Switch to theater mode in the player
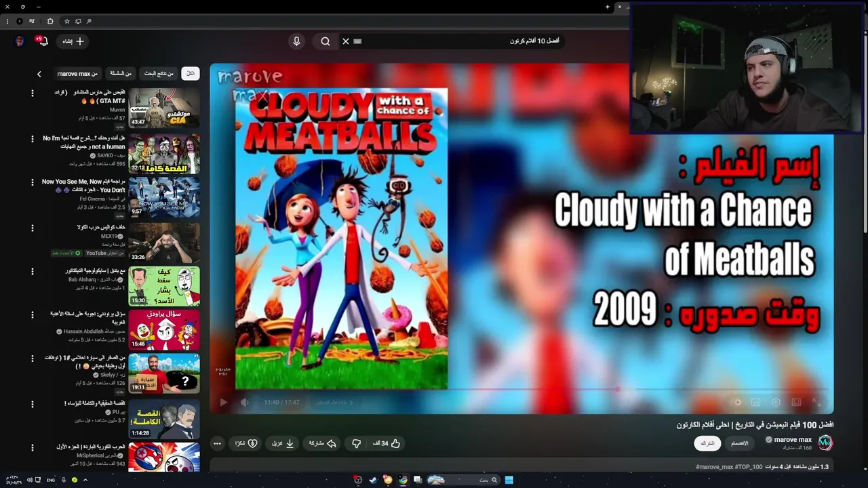 click(796, 402)
